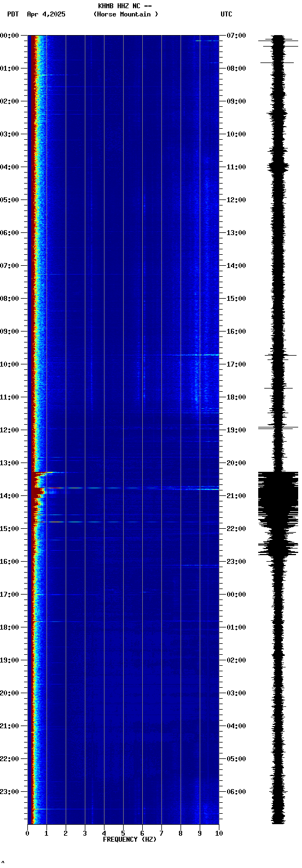This screenshot has height=868, width=302.
Task: Click the 04:00 UTC axis label
Action: (236, 726)
